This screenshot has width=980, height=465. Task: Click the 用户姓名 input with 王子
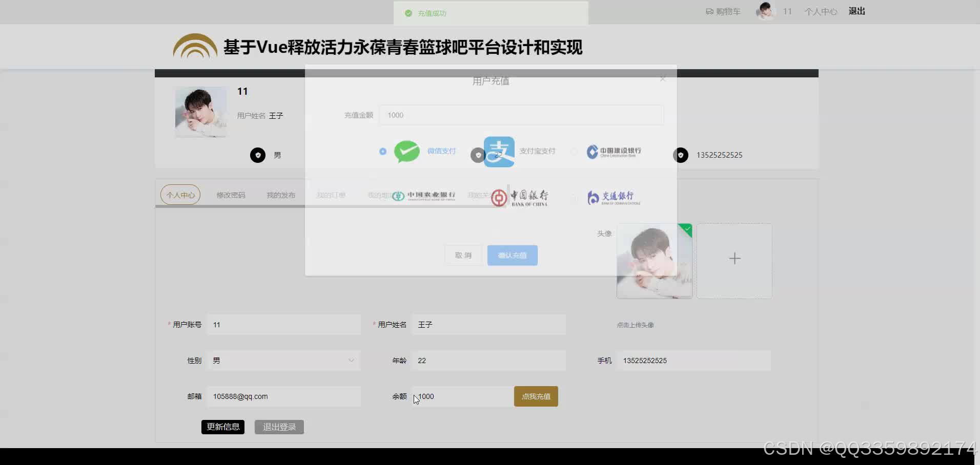488,325
